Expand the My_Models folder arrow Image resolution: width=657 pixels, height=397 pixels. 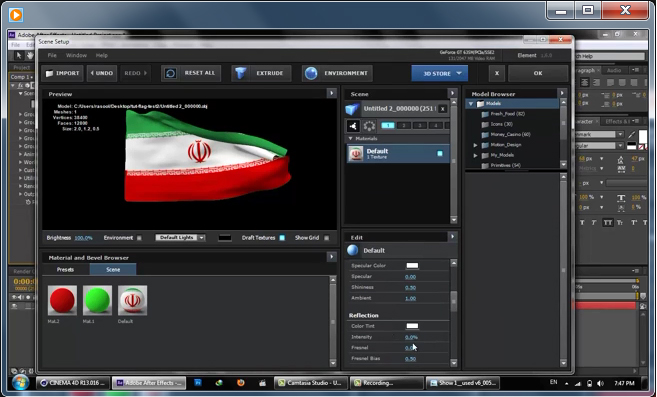tap(476, 156)
